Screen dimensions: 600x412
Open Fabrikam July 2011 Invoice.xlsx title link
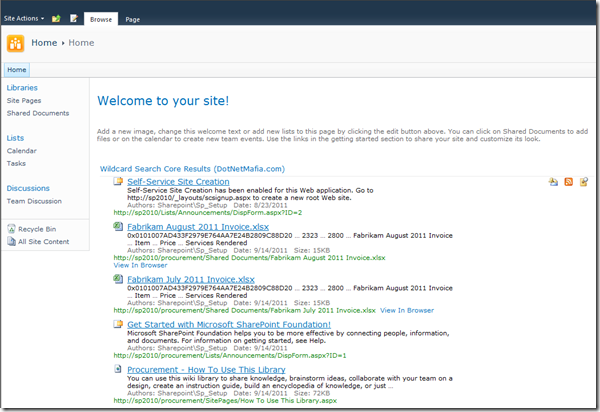191,280
